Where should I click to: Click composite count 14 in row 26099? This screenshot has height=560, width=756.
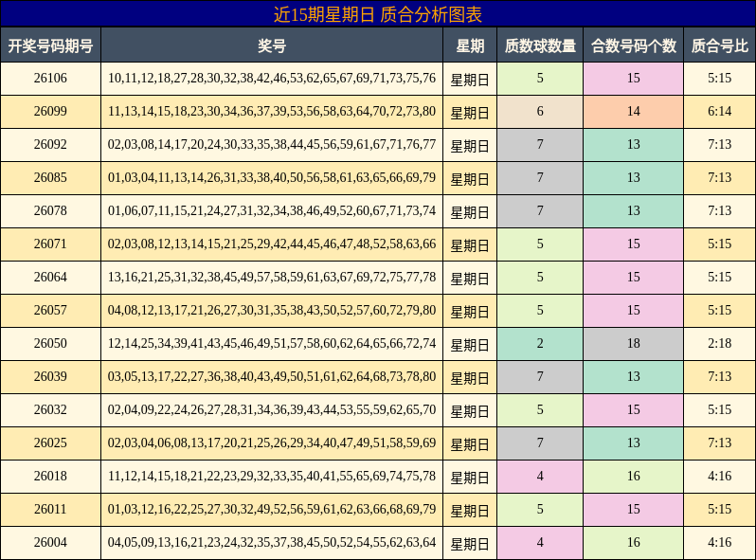(x=634, y=112)
